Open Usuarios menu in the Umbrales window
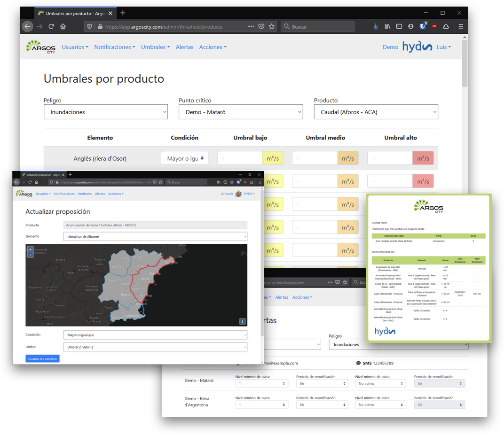This screenshot has width=504, height=435. (x=75, y=47)
